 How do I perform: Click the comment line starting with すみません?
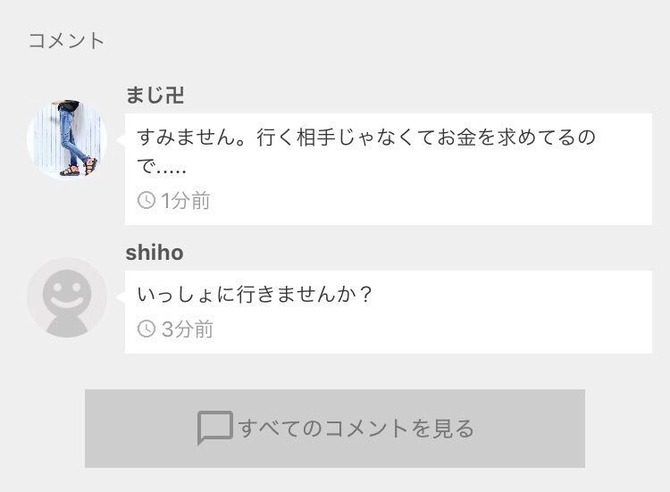pyautogui.click(x=366, y=138)
